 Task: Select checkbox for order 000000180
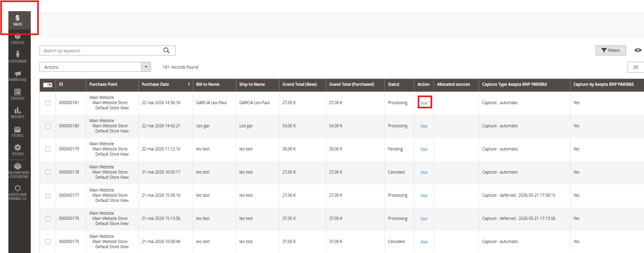tap(48, 126)
